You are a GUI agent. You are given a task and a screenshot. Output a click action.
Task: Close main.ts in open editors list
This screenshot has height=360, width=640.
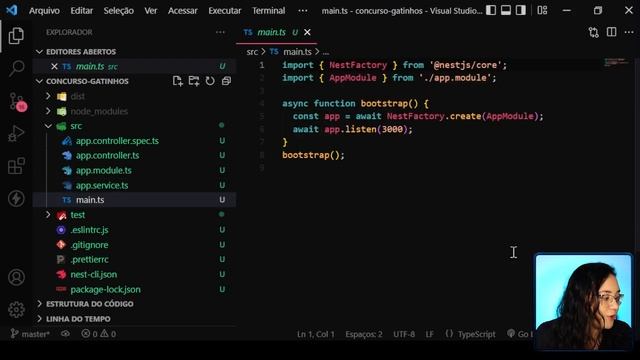coord(54,66)
